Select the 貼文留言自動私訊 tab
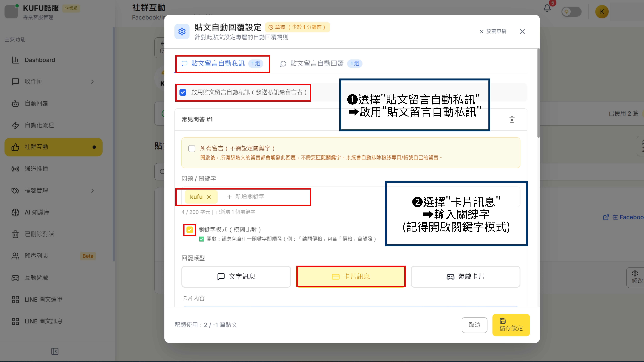The image size is (644, 362). tap(217, 63)
